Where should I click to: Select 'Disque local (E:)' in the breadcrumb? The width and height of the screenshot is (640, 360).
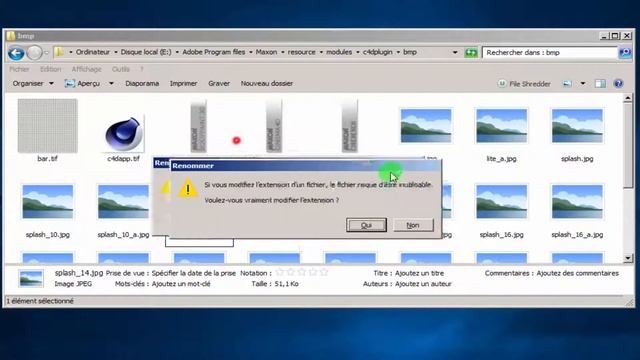tap(146, 52)
